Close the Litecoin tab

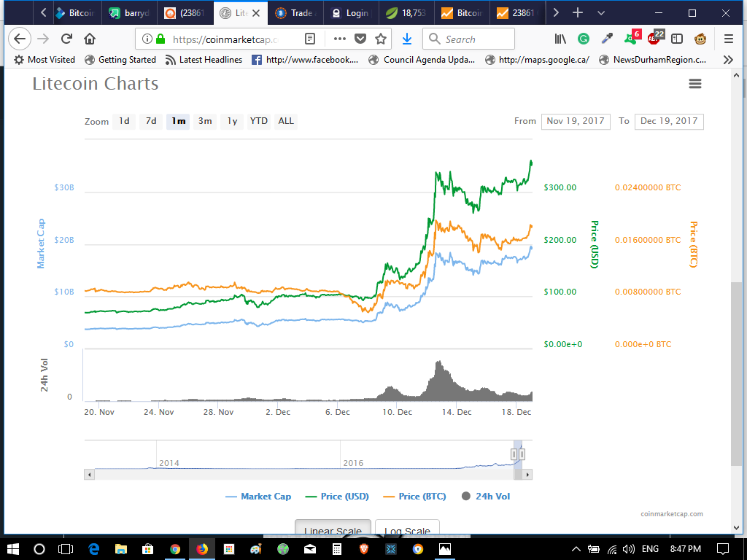tap(256, 13)
